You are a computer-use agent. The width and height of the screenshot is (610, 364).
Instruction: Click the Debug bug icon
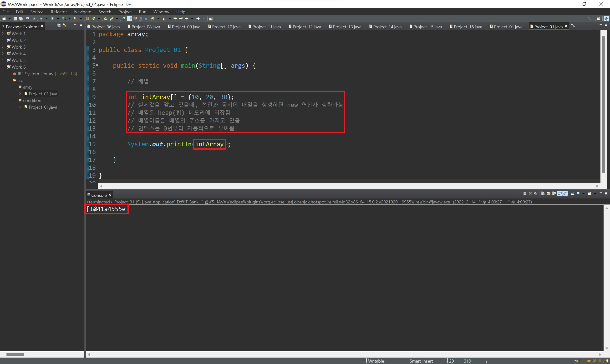(x=41, y=19)
